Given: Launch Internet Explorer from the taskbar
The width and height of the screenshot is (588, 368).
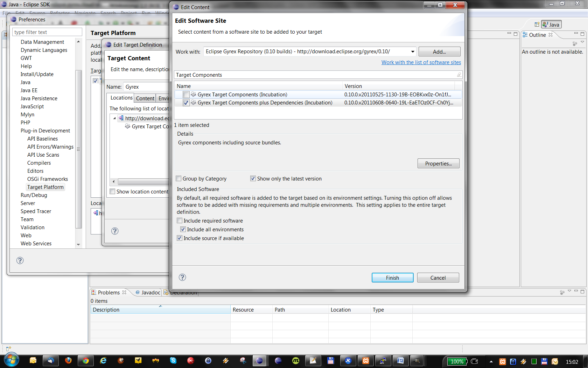Looking at the screenshot, I should click(x=103, y=360).
